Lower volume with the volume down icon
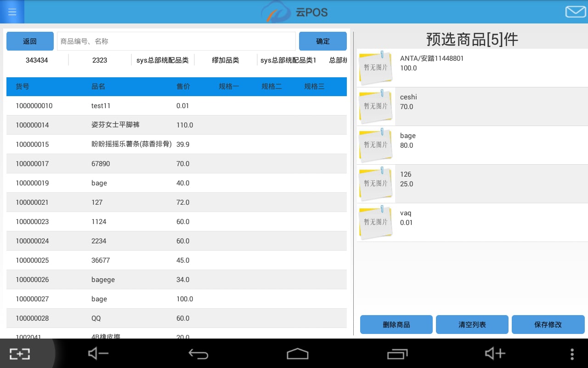Image resolution: width=588 pixels, height=368 pixels. click(98, 354)
